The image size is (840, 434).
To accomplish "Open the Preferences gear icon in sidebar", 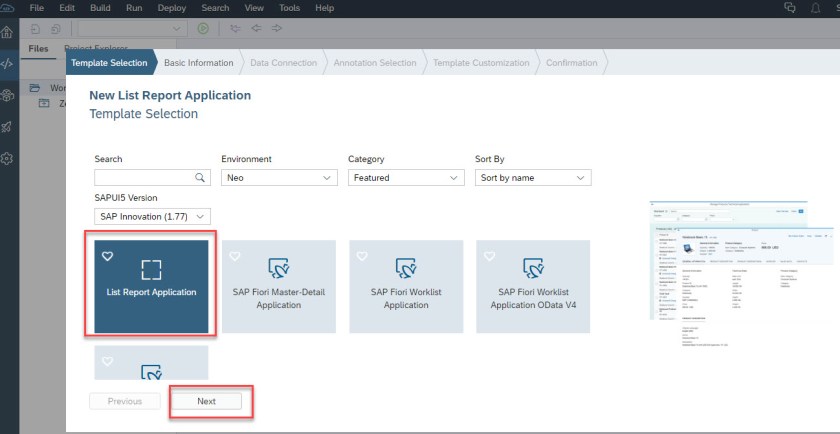I will pos(9,159).
